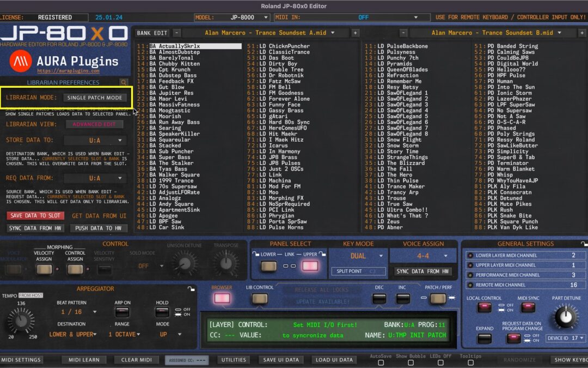Click the MIDI LEARN menu item
588x368 pixels.
pos(84,359)
